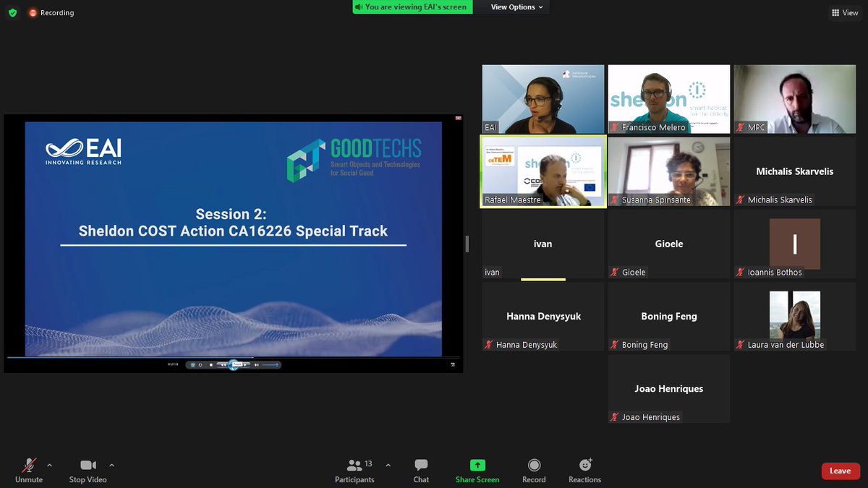Adjust the shared player's volume slider
The height and width of the screenshot is (488, 868).
270,365
